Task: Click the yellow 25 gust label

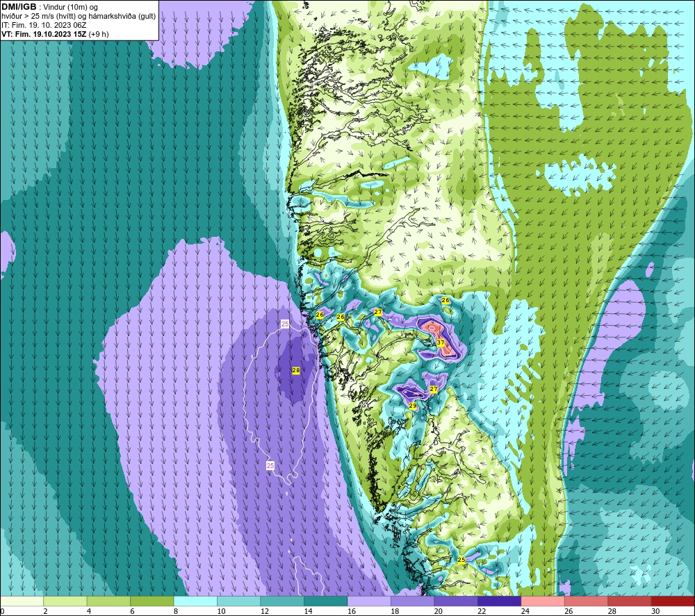Action: (x=461, y=560)
